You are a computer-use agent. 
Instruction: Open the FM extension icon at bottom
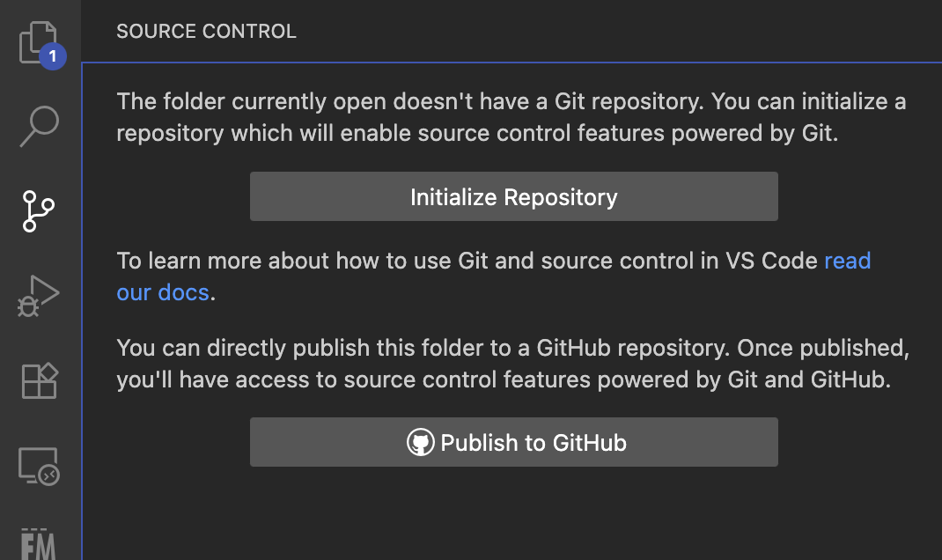click(x=39, y=544)
